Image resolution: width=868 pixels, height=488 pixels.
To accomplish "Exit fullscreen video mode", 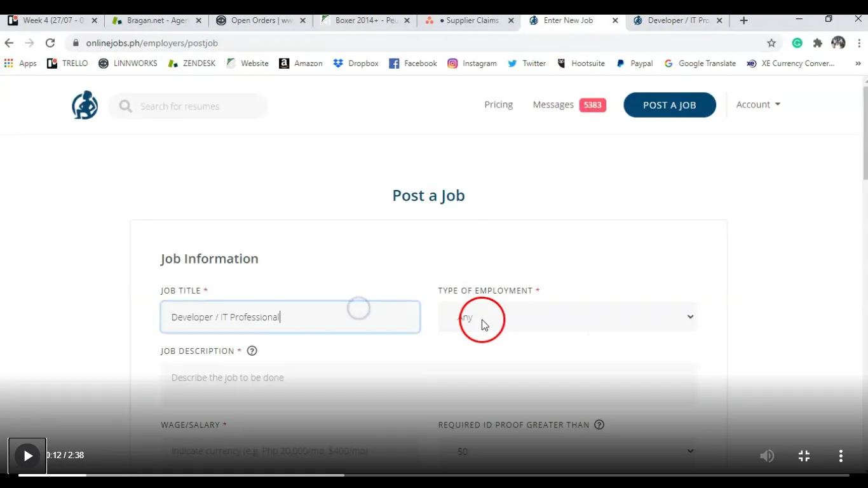I will pos(804,456).
